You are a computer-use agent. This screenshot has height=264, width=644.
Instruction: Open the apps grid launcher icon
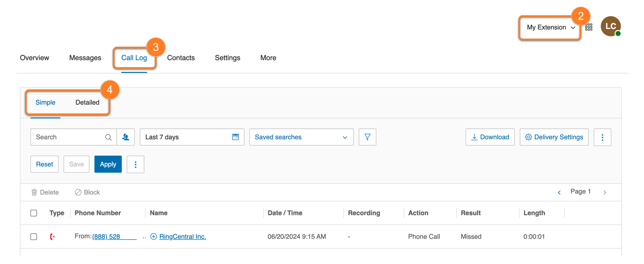[x=588, y=27]
